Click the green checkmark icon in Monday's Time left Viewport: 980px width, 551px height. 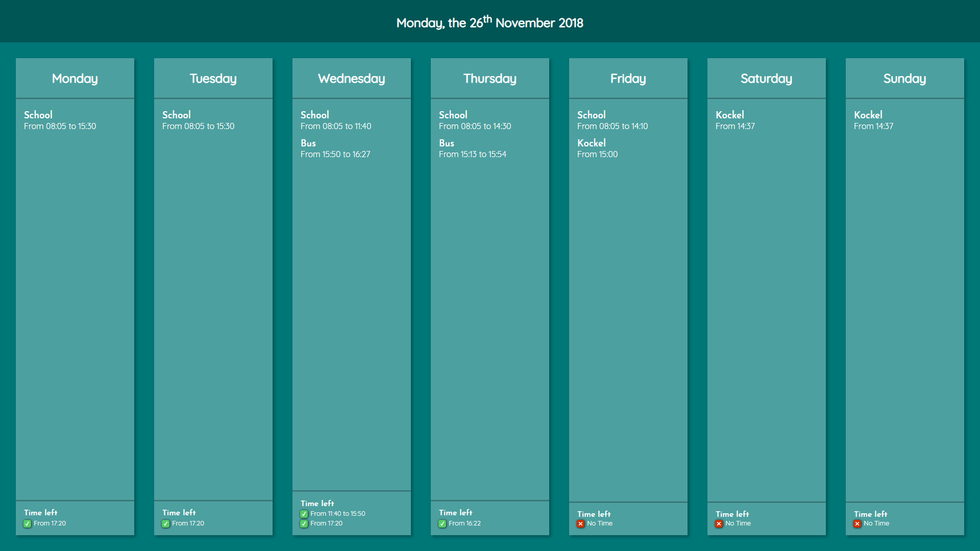pos(28,523)
